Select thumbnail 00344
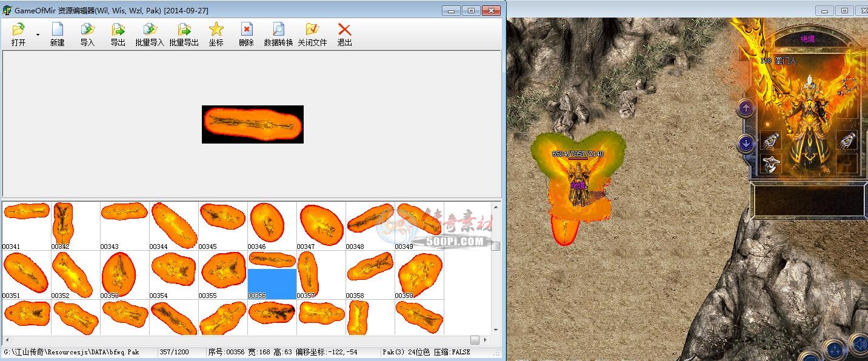This screenshot has height=361, width=868. point(173,225)
